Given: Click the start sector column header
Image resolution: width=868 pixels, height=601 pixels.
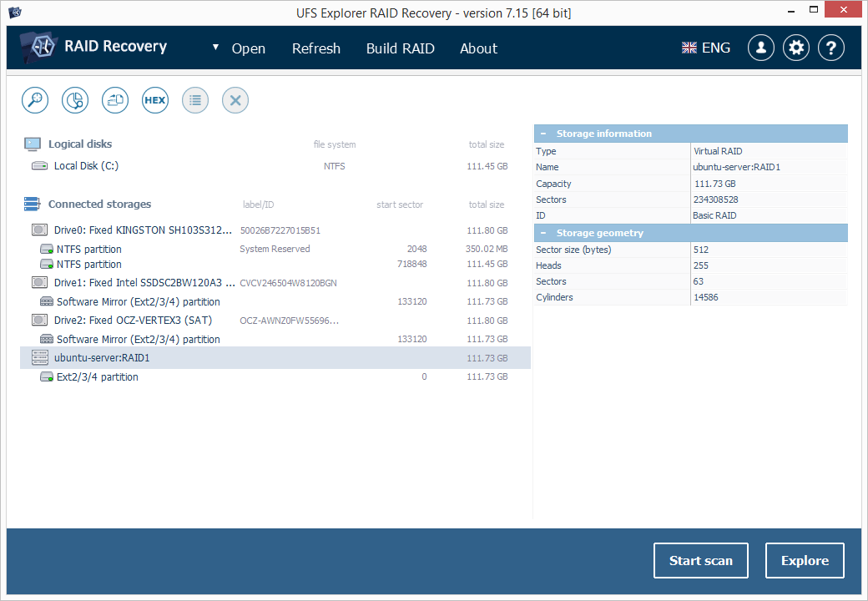Looking at the screenshot, I should tap(400, 205).
